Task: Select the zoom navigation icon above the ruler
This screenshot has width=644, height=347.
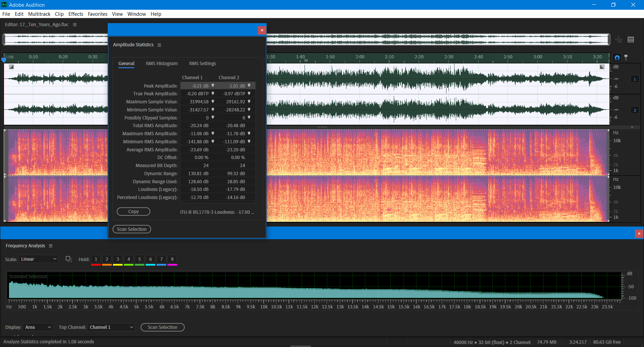Action: (619, 40)
